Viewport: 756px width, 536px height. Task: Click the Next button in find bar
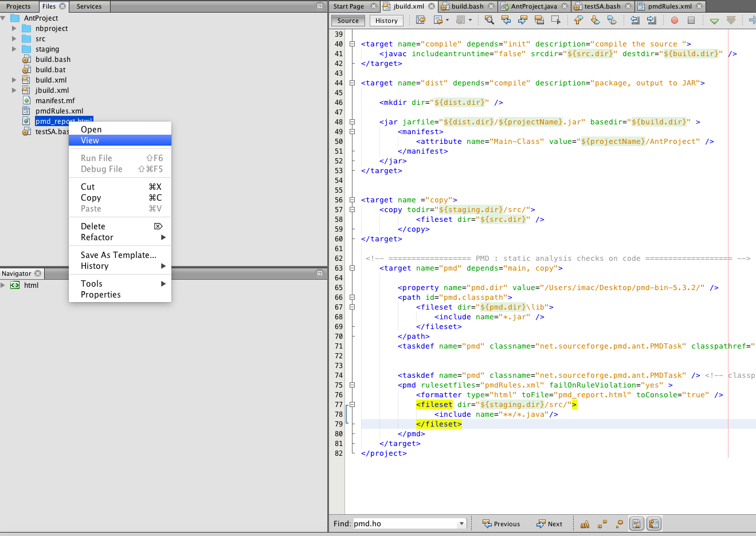pos(549,524)
